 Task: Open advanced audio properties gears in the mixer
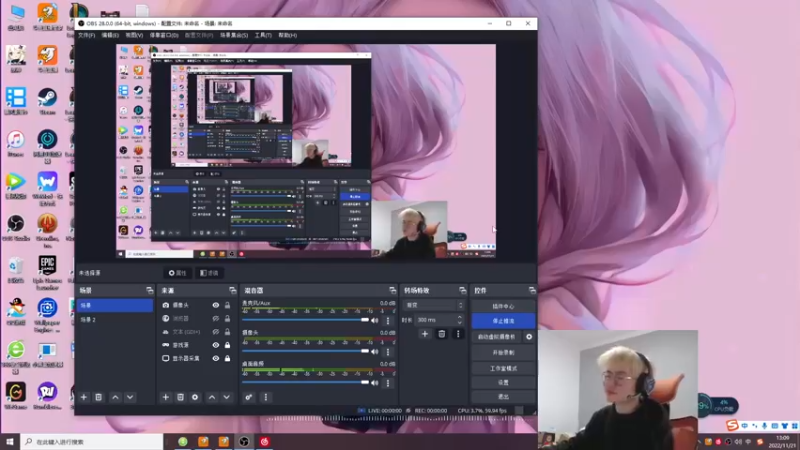click(x=248, y=397)
